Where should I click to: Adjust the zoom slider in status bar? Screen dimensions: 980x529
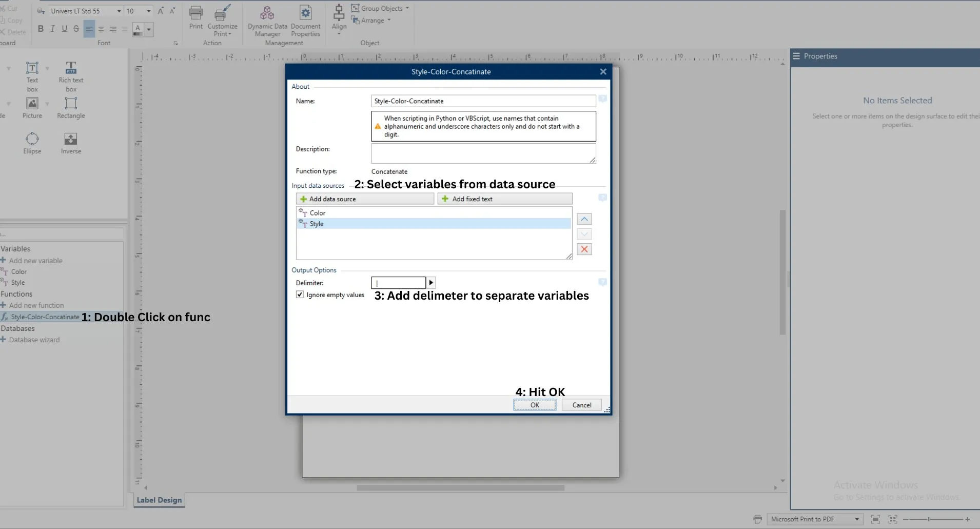(x=928, y=519)
